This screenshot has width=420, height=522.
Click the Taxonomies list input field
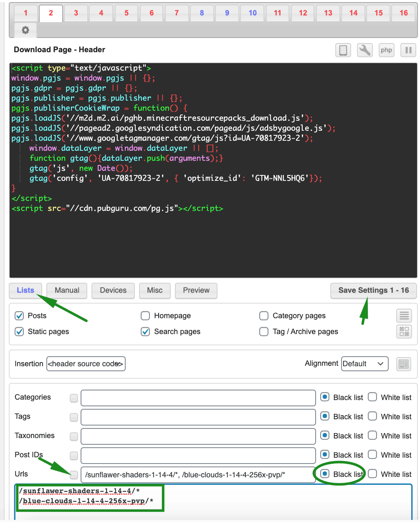[198, 436]
